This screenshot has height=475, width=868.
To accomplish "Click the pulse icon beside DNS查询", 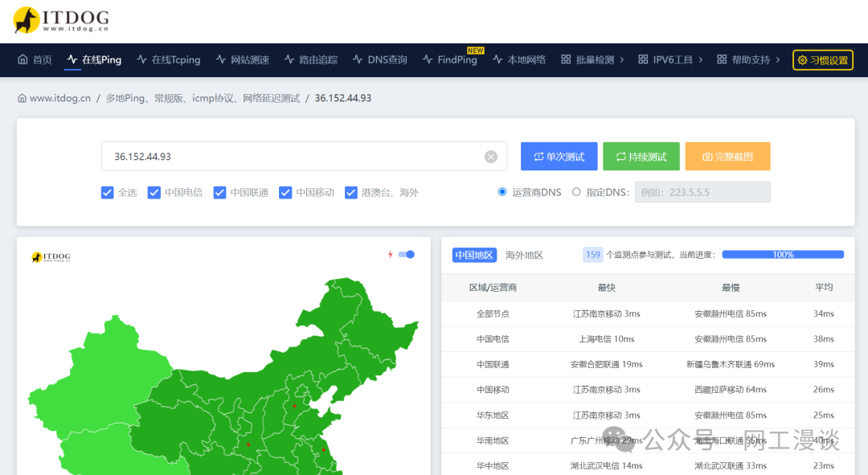I will tap(358, 59).
